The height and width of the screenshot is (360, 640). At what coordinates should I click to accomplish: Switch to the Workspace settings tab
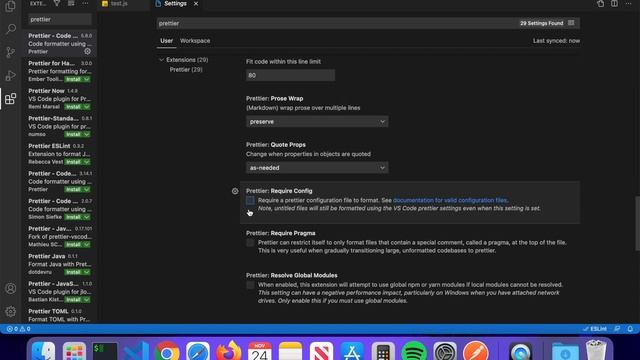195,41
